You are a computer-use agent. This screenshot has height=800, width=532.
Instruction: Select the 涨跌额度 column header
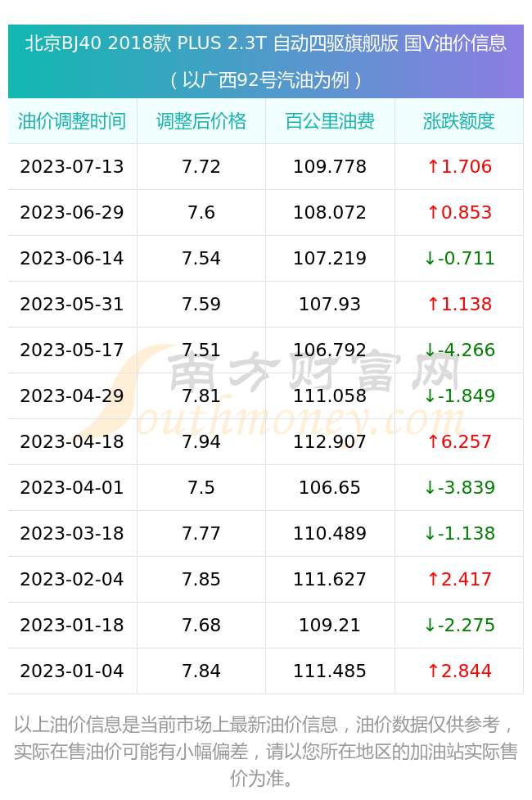pos(459,121)
